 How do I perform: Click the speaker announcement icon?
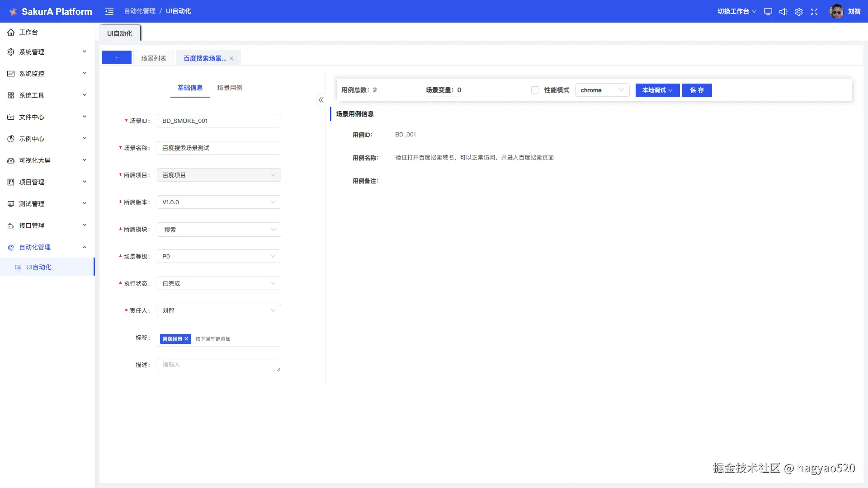pos(783,12)
